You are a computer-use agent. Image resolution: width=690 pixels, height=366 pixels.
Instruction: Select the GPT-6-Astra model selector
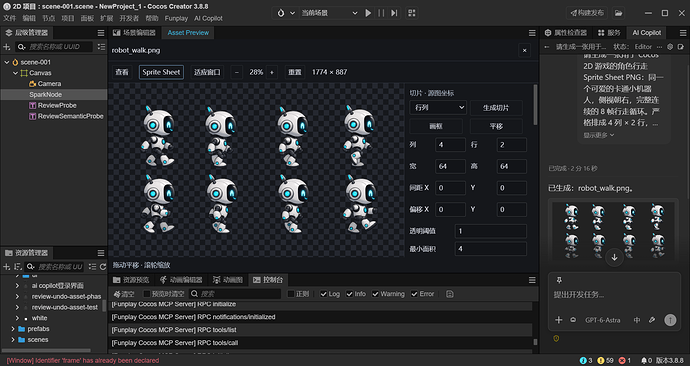603,320
